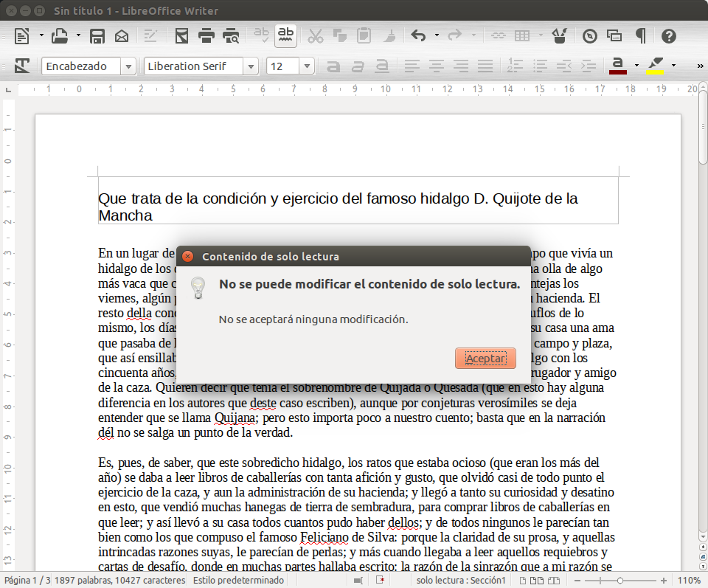Screen dimensions: 708x588
Task: Apply yellow highlighting color
Action: pos(655,66)
